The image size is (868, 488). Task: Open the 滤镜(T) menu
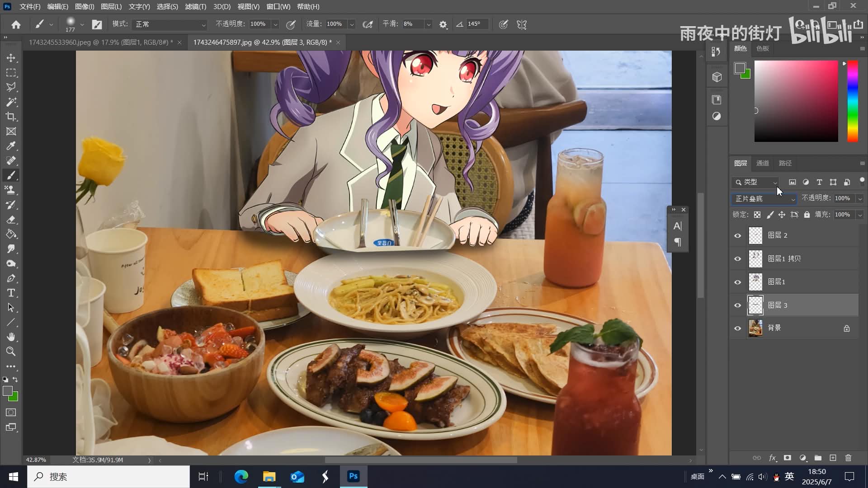(x=195, y=7)
